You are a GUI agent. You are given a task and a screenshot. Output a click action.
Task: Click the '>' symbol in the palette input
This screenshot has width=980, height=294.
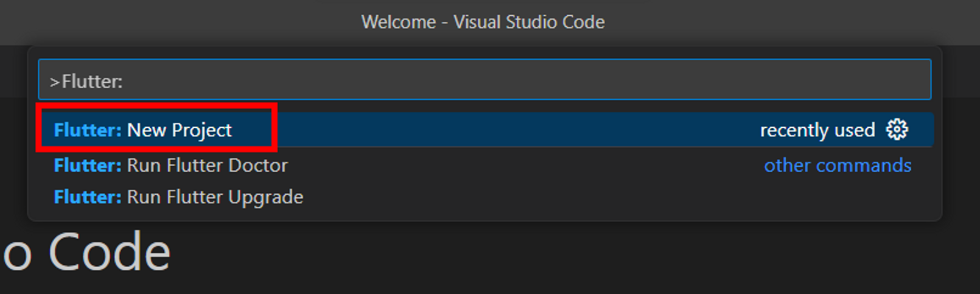click(55, 82)
